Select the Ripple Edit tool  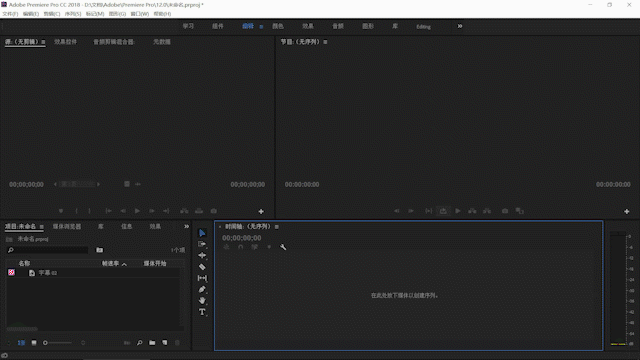tap(202, 256)
